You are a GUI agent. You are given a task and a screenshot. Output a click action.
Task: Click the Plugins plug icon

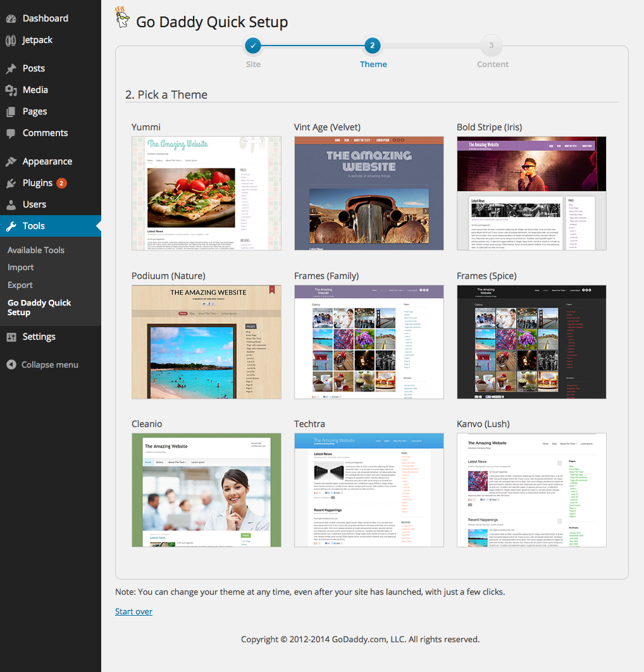pyautogui.click(x=11, y=183)
